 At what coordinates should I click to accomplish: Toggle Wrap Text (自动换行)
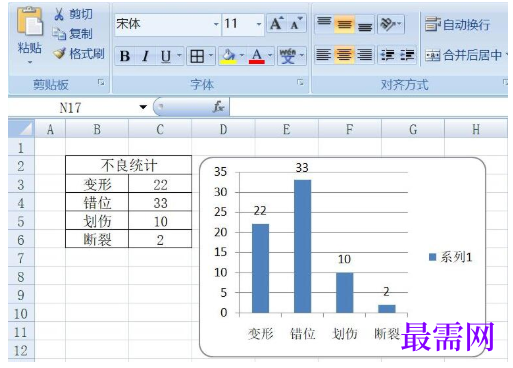click(458, 24)
